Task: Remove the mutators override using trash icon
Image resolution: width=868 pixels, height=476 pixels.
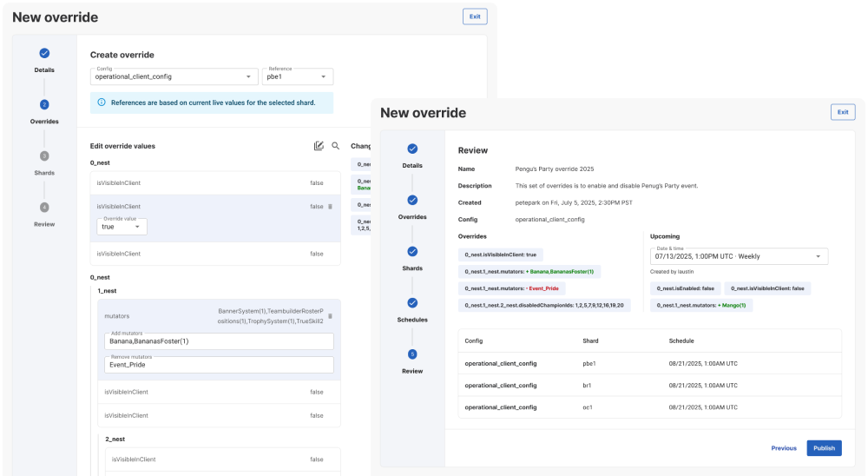Action: [x=331, y=316]
